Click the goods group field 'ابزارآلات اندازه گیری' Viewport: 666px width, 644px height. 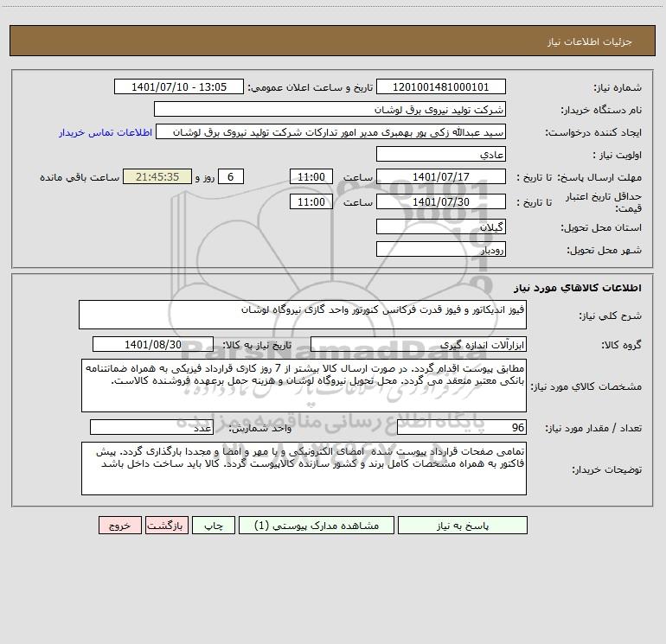(x=419, y=344)
